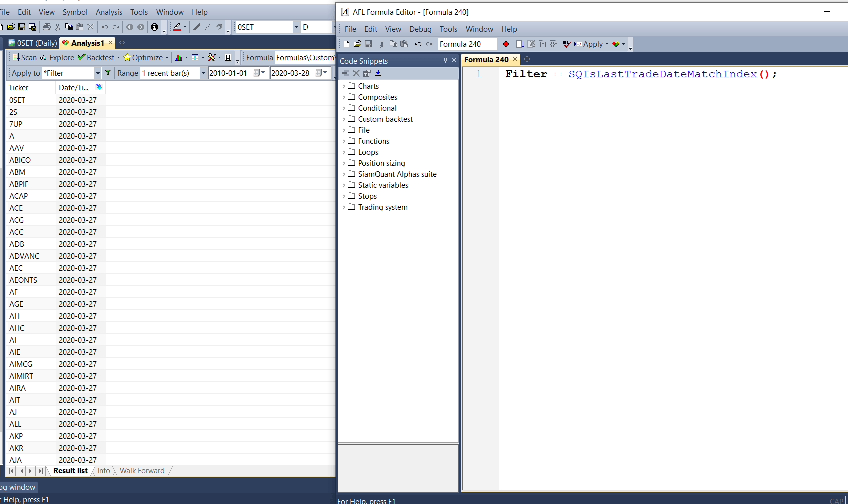Click the green filter funnel icon
Viewport: 848px width, 504px height.
[108, 73]
